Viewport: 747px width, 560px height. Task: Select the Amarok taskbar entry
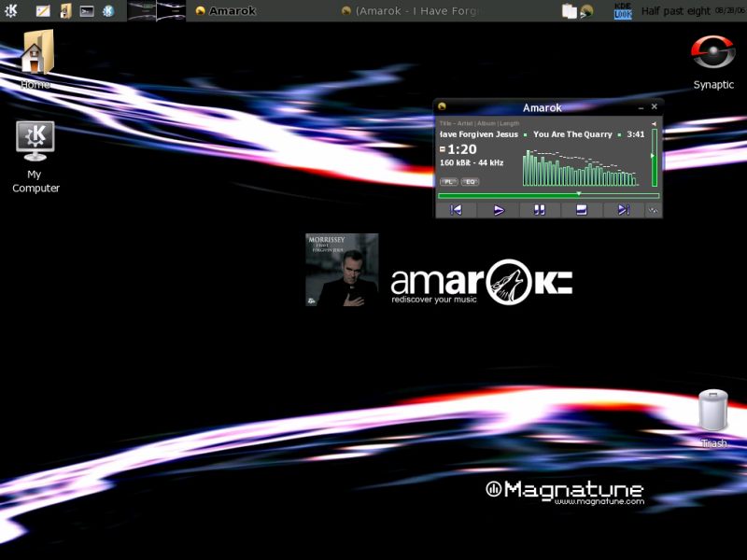pos(226,10)
